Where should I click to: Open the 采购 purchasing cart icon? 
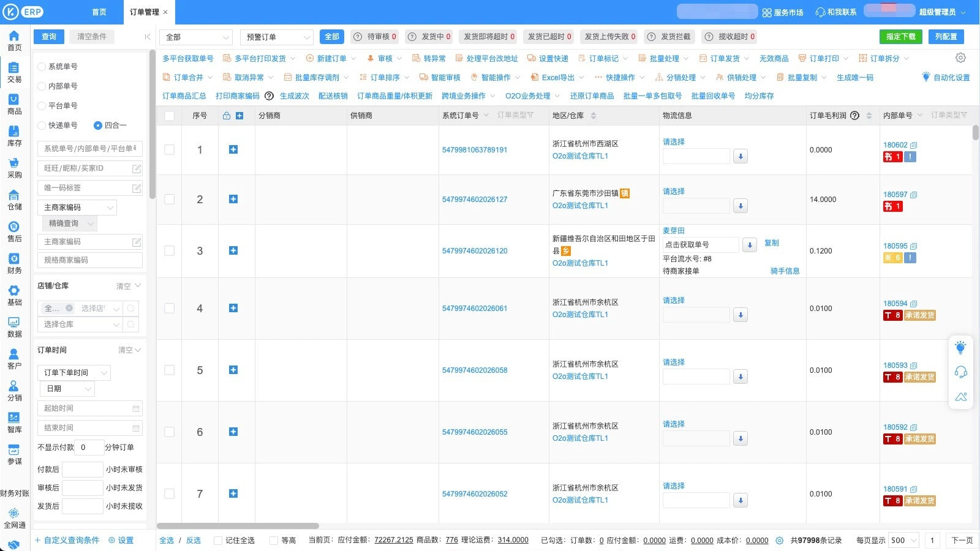tap(14, 163)
